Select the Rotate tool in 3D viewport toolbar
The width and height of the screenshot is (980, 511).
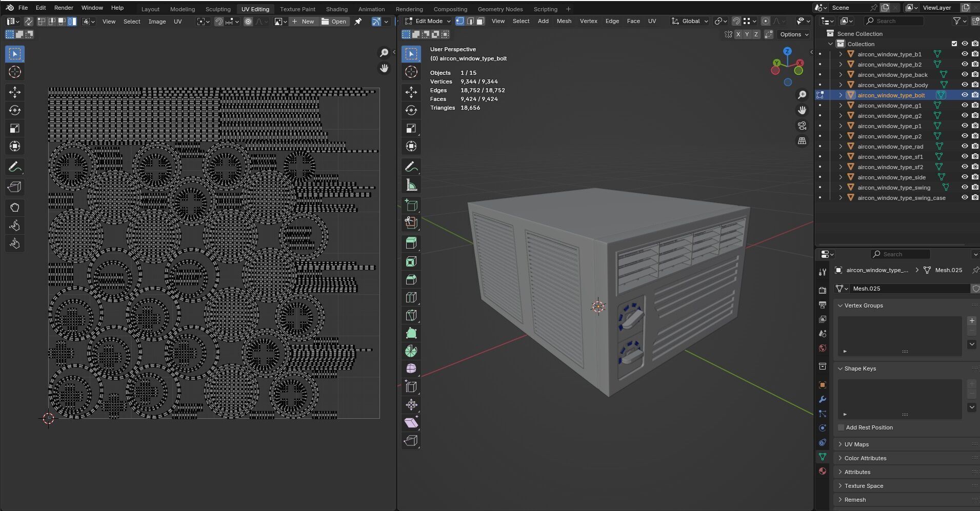coord(411,110)
